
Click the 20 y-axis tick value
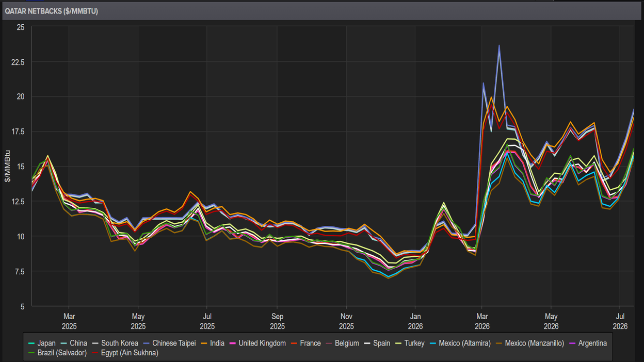(x=21, y=96)
